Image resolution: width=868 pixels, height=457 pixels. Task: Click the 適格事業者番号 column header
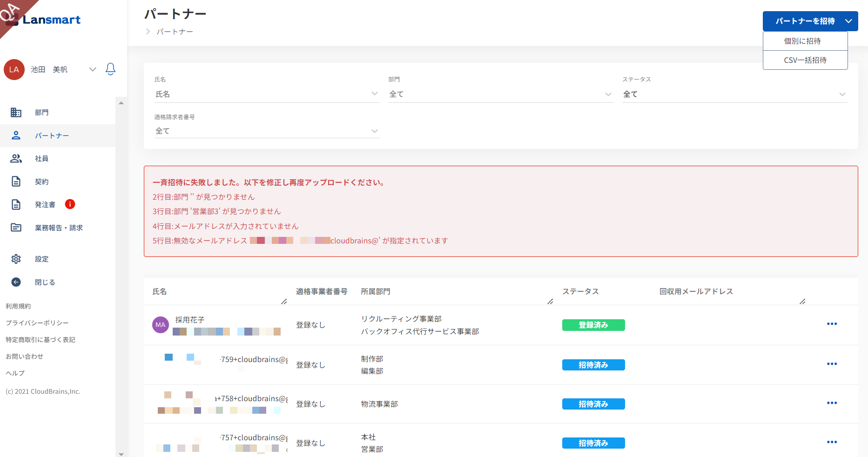pyautogui.click(x=322, y=291)
